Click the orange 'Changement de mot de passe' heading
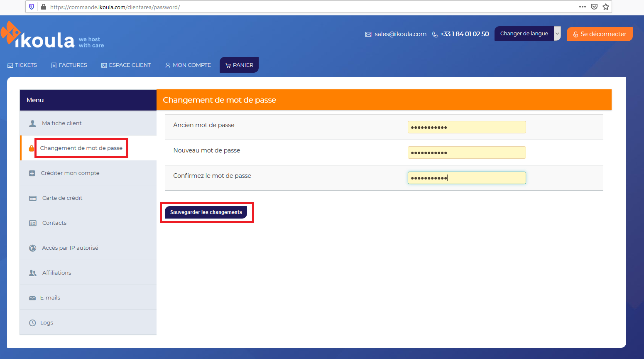 [220, 100]
